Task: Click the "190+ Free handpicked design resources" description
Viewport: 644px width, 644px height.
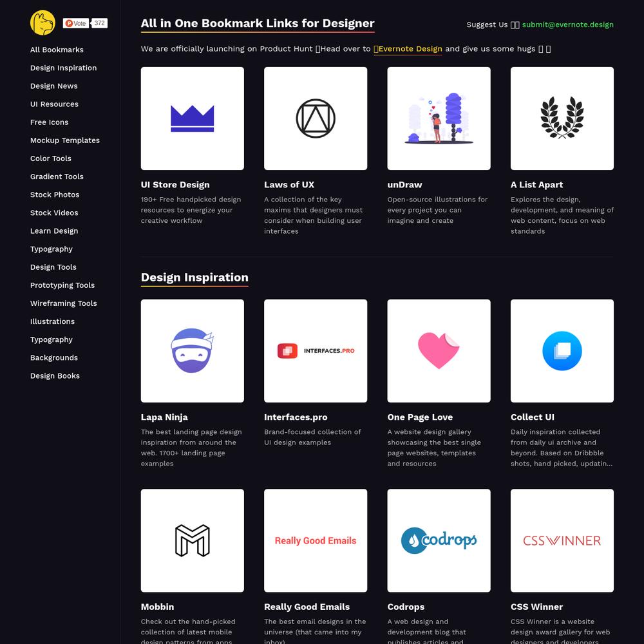Action: 191,210
